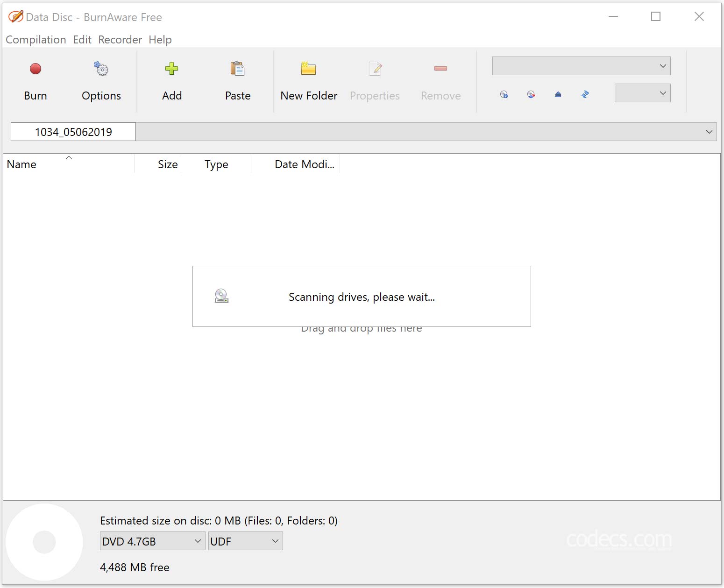Eject the disc tray
The image size is (724, 588).
[x=558, y=94]
